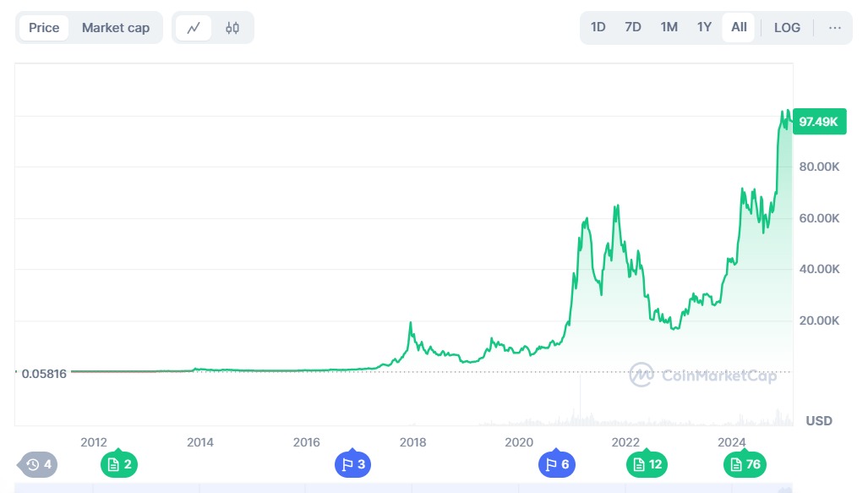Open the green news marker labeled 12
The height and width of the screenshot is (493, 868).
point(647,464)
